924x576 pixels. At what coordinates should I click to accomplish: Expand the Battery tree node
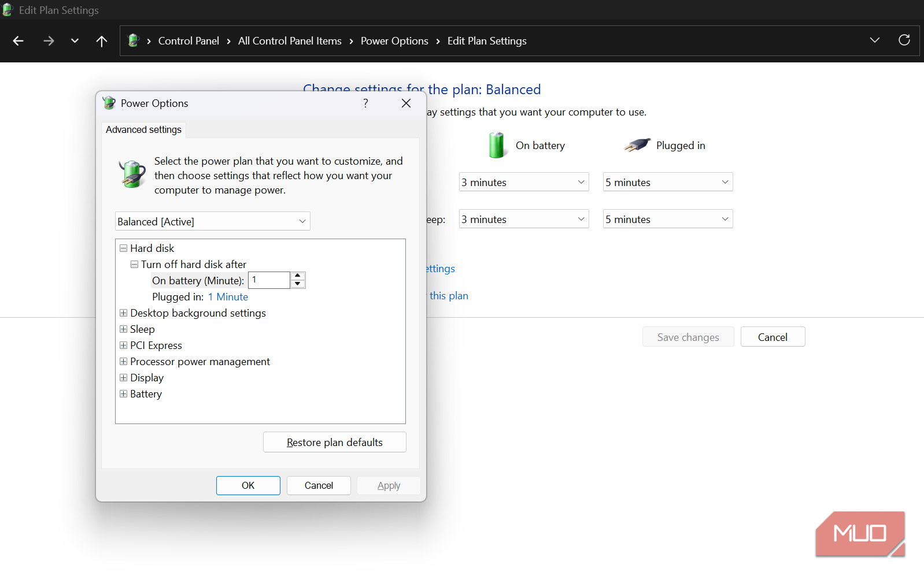pyautogui.click(x=123, y=393)
